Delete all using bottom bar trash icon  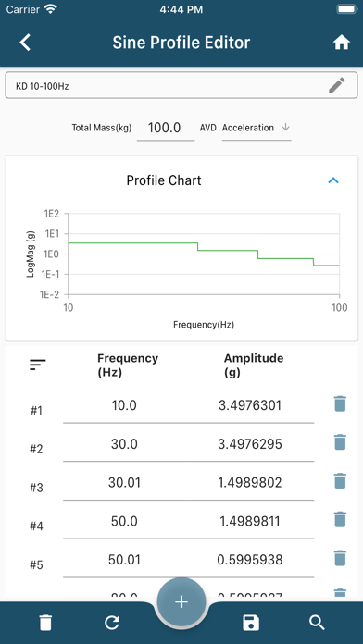[45, 623]
